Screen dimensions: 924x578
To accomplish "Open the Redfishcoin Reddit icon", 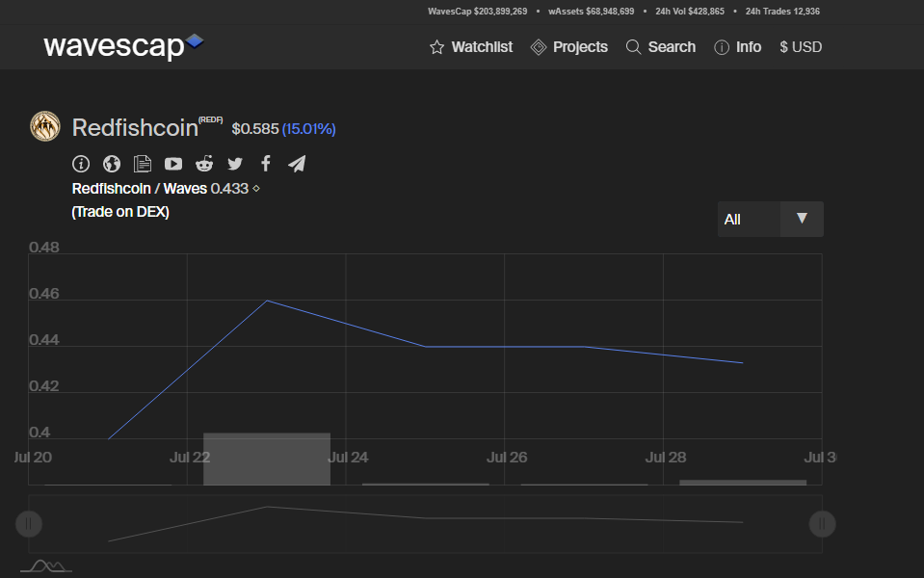I will tap(204, 164).
